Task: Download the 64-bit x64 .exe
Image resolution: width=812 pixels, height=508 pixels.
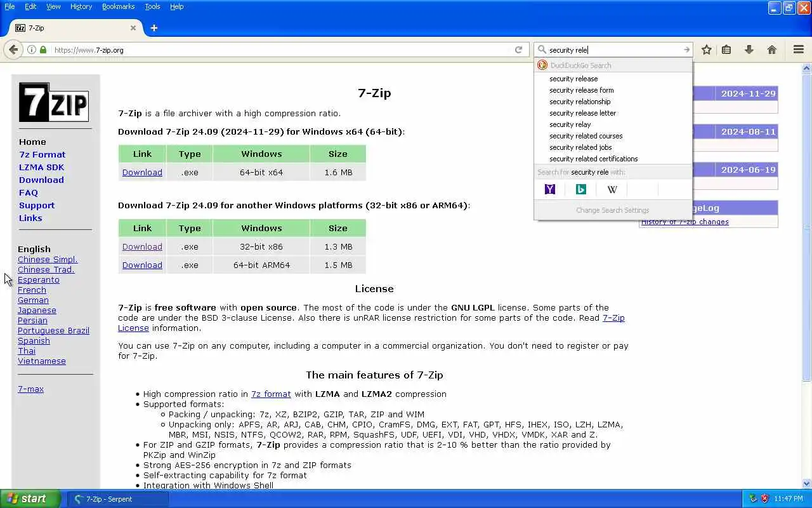Action: point(142,172)
